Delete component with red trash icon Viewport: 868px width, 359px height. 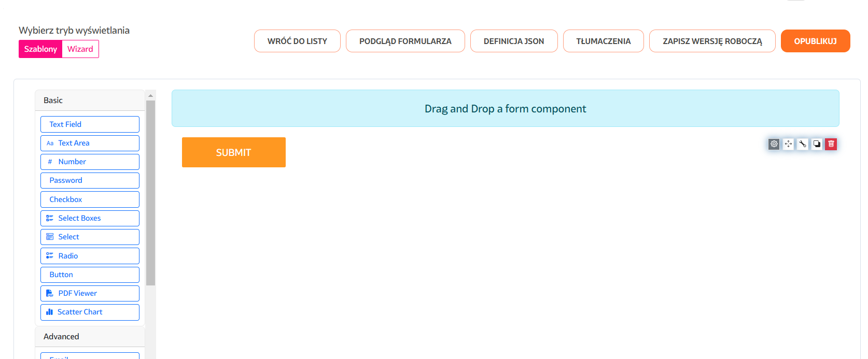pos(831,144)
